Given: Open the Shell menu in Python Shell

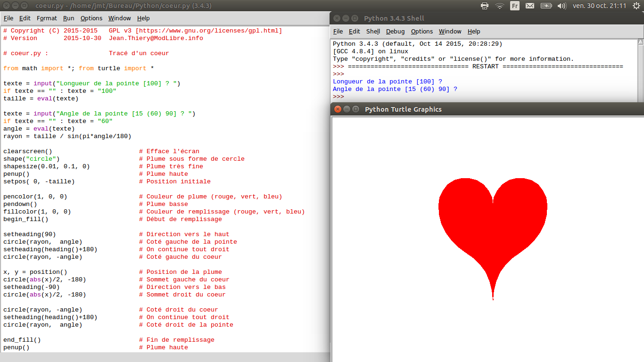Looking at the screenshot, I should [x=373, y=31].
